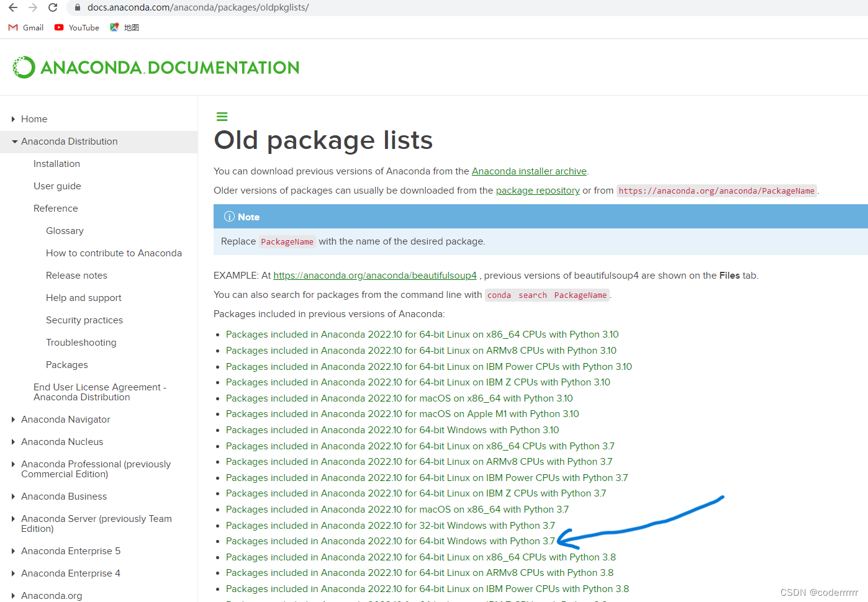Expand Anaconda Navigator in sidebar

coord(13,420)
